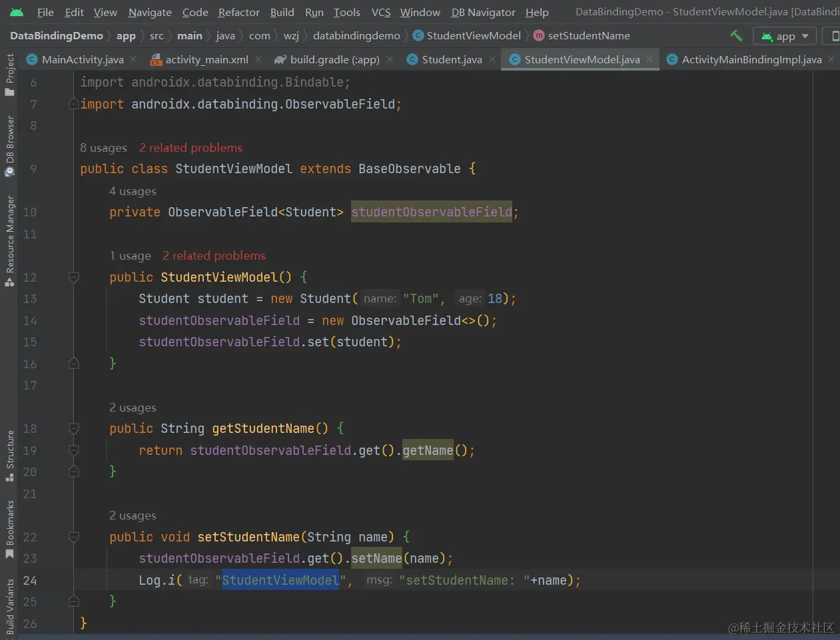This screenshot has height=640, width=840.
Task: Click the '8 usages' hint above the class
Action: 103,148
